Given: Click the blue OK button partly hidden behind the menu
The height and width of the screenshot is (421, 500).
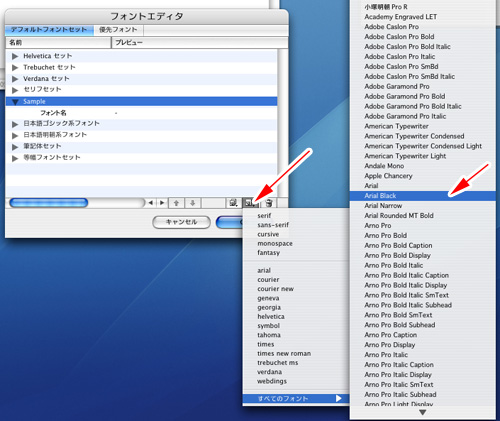Looking at the screenshot, I should tap(229, 222).
